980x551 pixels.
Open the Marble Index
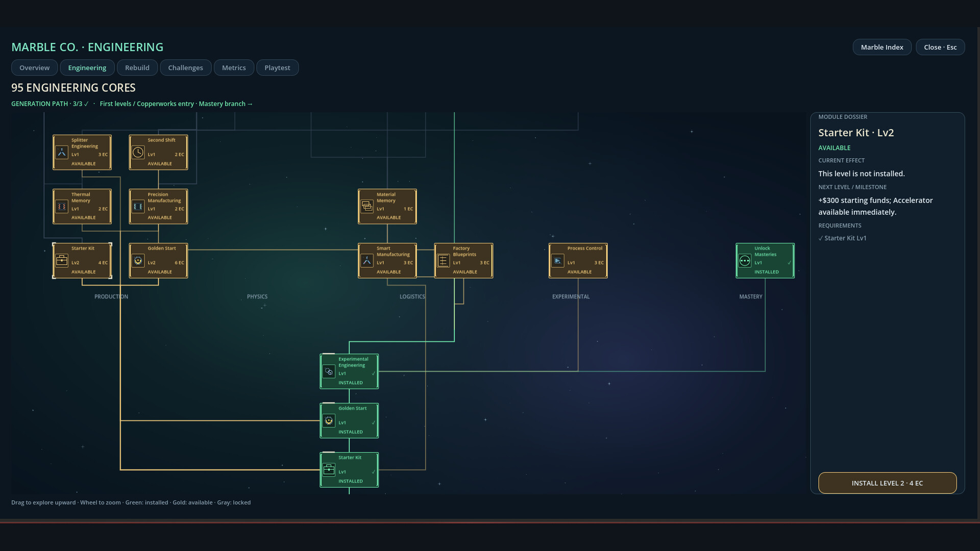[x=882, y=47]
